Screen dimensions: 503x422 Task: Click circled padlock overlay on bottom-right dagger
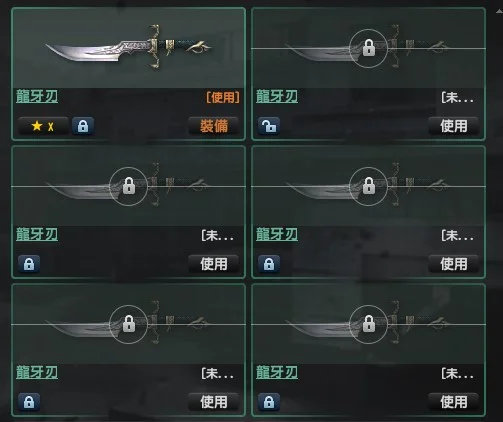[x=368, y=324]
